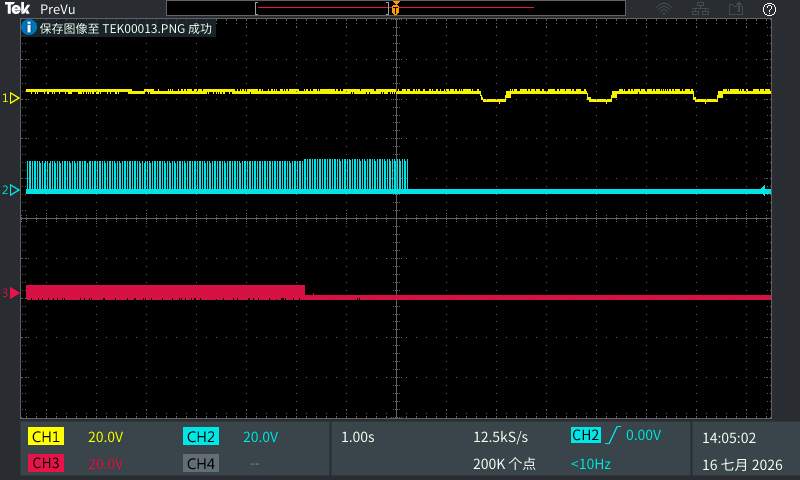Image resolution: width=800 pixels, height=480 pixels.
Task: Open the CH2 trigger source setting
Action: point(586,435)
